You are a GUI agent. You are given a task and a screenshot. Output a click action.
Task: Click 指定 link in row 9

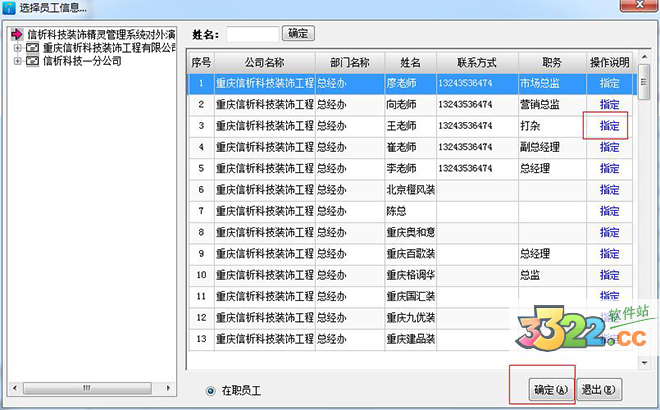coord(609,254)
